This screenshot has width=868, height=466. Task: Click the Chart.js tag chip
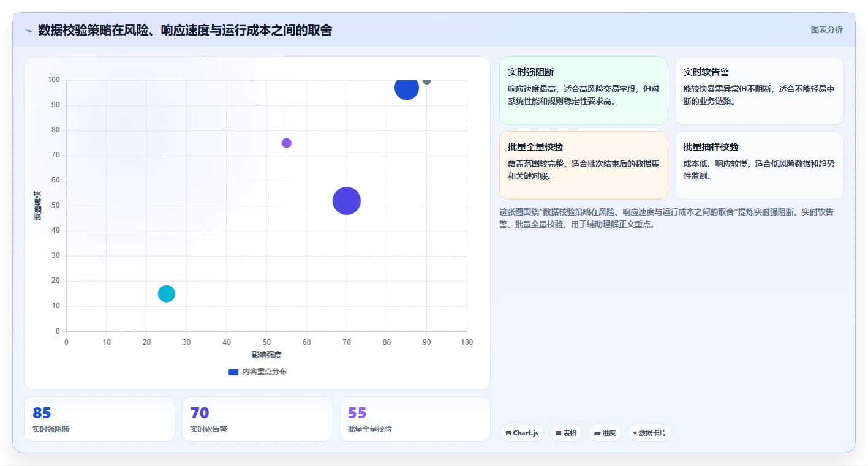pos(522,433)
